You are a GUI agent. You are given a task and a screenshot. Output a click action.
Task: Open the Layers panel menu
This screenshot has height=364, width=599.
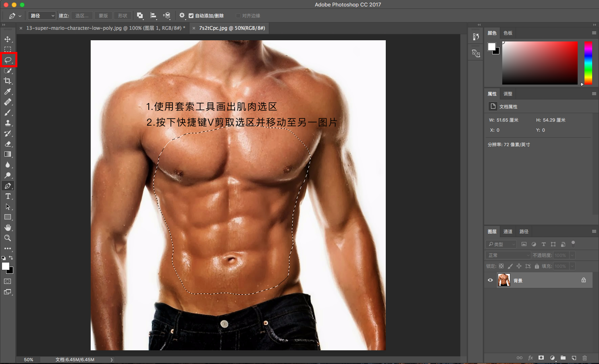594,232
